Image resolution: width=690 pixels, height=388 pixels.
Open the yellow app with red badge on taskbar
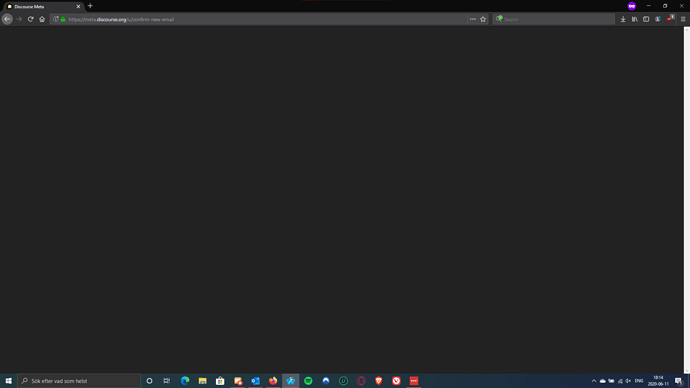(238, 381)
